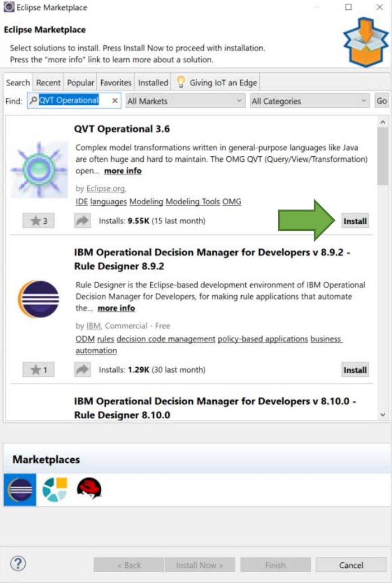This screenshot has width=392, height=583.
Task: Switch to the Recent tab
Action: pos(48,83)
